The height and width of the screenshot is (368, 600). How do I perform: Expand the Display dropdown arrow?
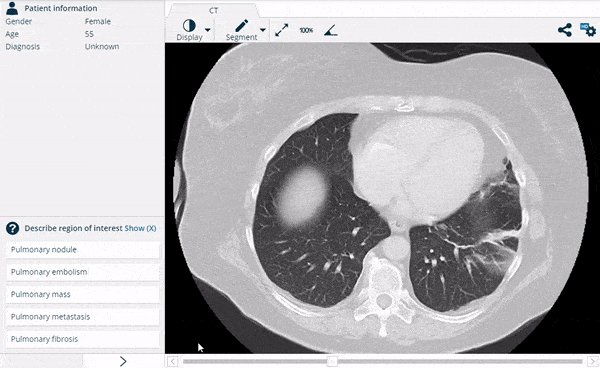207,30
